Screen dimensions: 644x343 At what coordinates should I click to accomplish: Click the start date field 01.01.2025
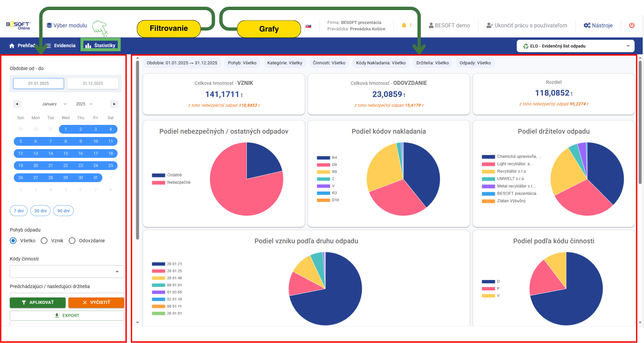point(39,83)
